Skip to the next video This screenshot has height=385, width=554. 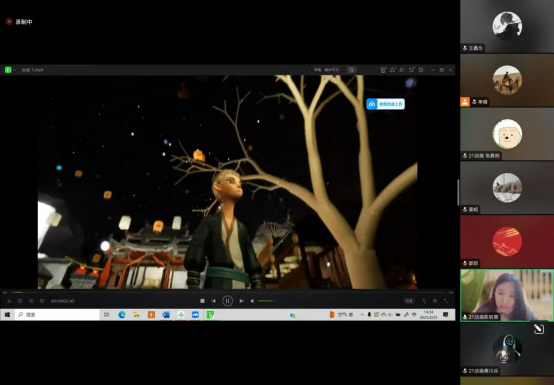241,301
